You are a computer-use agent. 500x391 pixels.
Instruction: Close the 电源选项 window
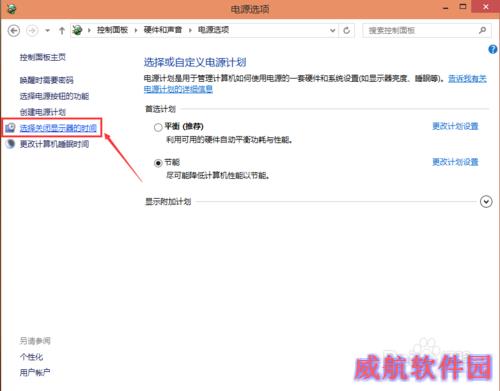(486, 7)
